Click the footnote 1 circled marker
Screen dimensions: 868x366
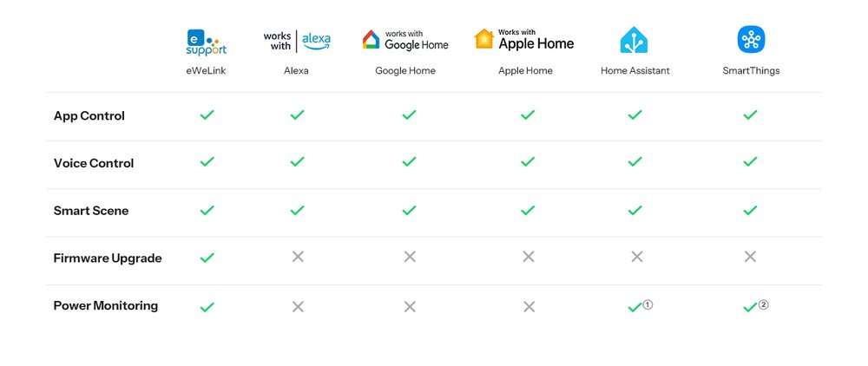tap(648, 304)
